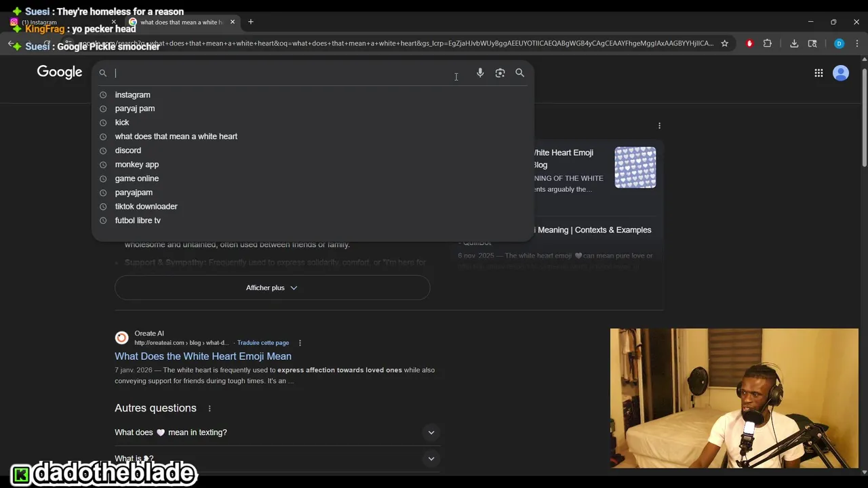
Task: Open 'What Does the White Heart Emoji Mean' result
Action: point(203,356)
